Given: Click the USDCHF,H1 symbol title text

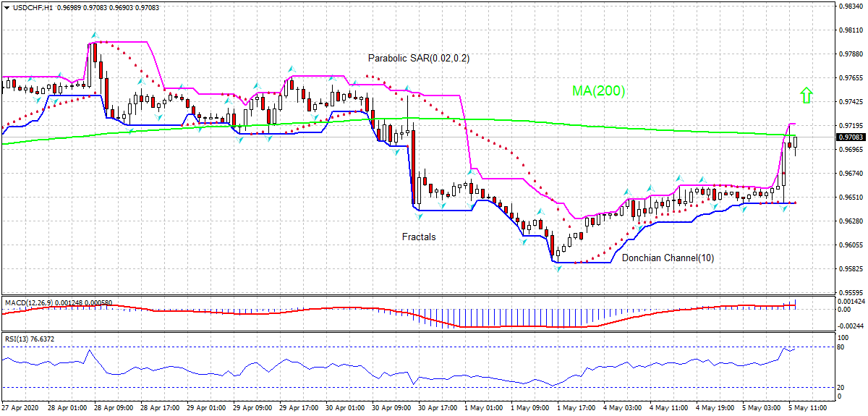Looking at the screenshot, I should point(32,7).
